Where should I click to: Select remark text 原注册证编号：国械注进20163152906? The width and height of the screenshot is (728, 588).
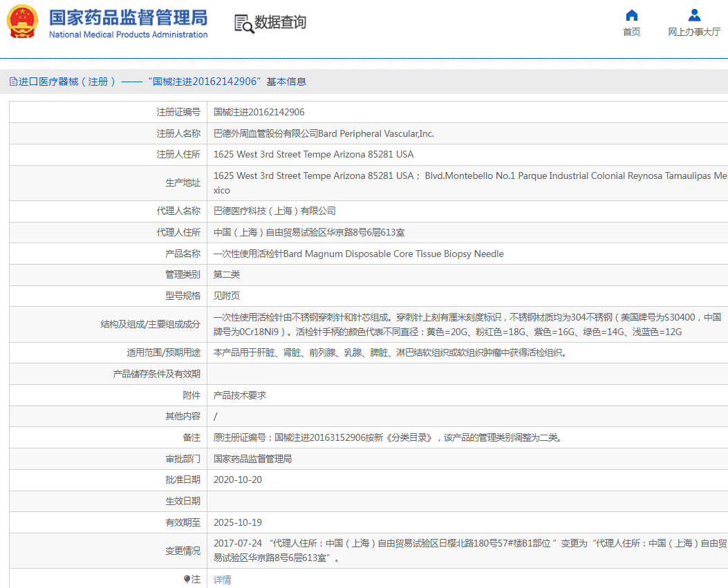pyautogui.click(x=388, y=437)
